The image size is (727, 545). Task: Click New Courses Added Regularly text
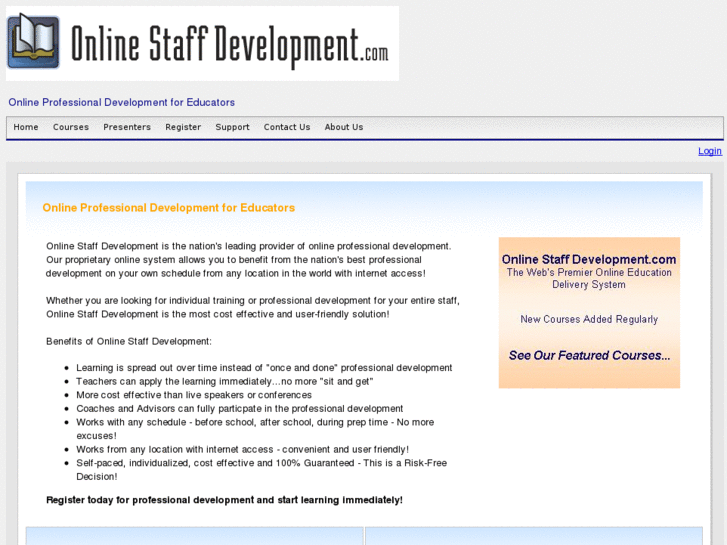pyautogui.click(x=589, y=320)
